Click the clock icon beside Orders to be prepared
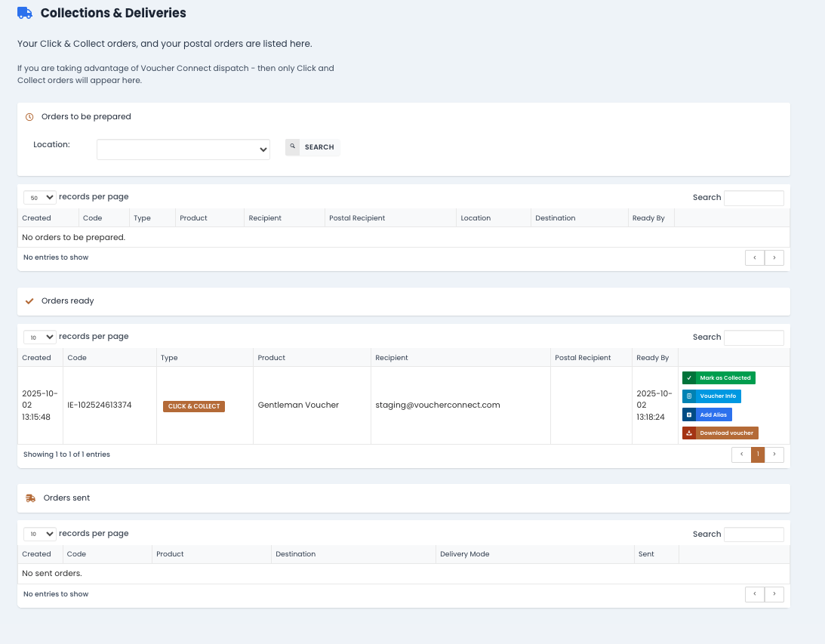The height and width of the screenshot is (644, 825). click(29, 117)
